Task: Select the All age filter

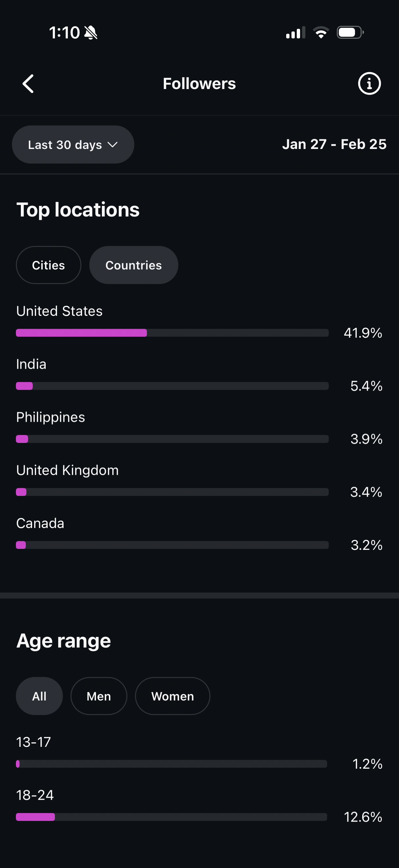Action: pyautogui.click(x=39, y=696)
